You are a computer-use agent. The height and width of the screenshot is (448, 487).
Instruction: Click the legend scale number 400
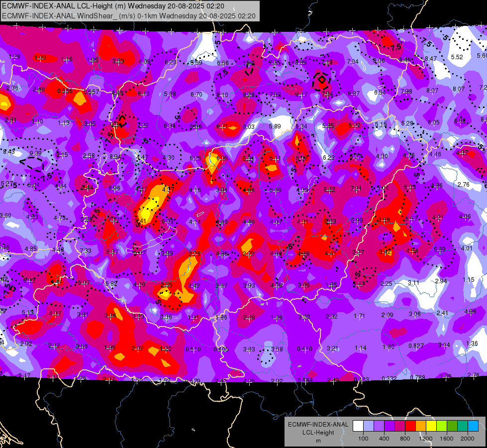click(384, 439)
